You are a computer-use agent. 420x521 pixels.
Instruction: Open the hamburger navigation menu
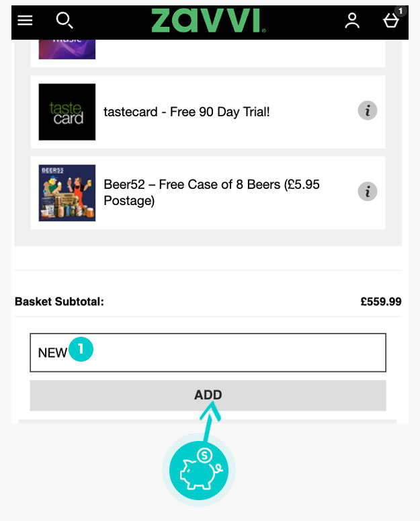[x=25, y=20]
